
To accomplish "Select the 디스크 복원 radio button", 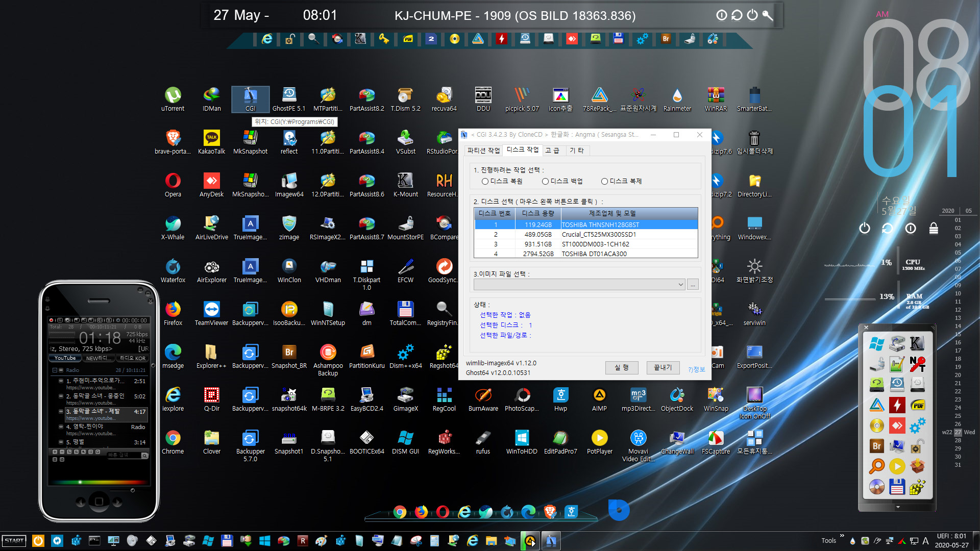I will 484,181.
